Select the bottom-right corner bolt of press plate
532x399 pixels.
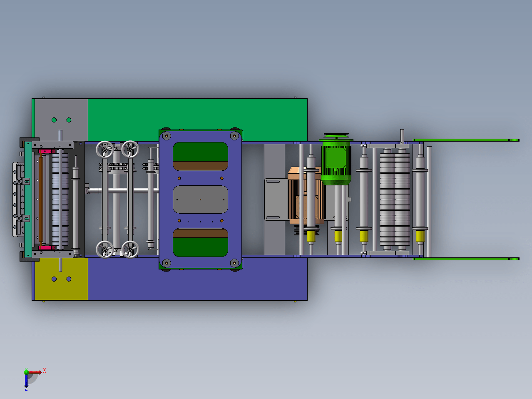[x=234, y=263]
